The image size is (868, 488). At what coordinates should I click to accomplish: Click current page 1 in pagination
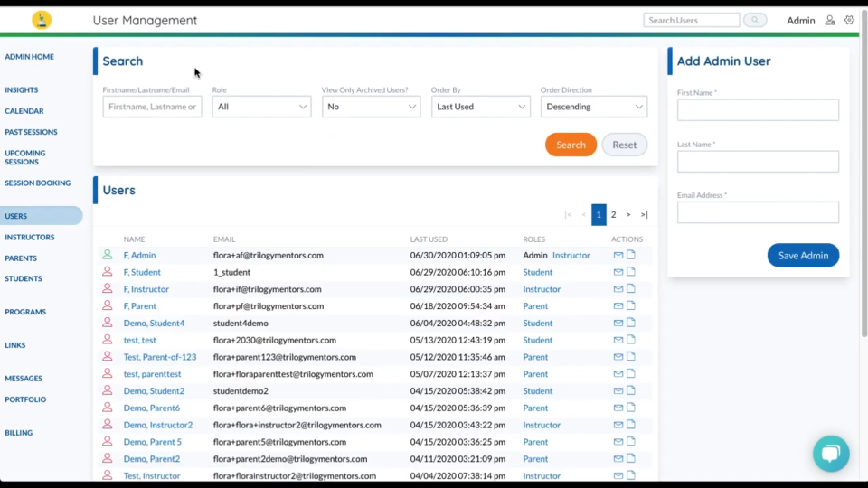click(x=599, y=214)
